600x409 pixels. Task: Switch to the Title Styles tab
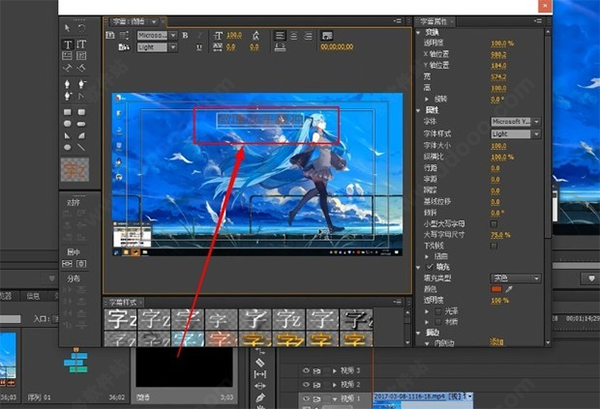(x=123, y=302)
